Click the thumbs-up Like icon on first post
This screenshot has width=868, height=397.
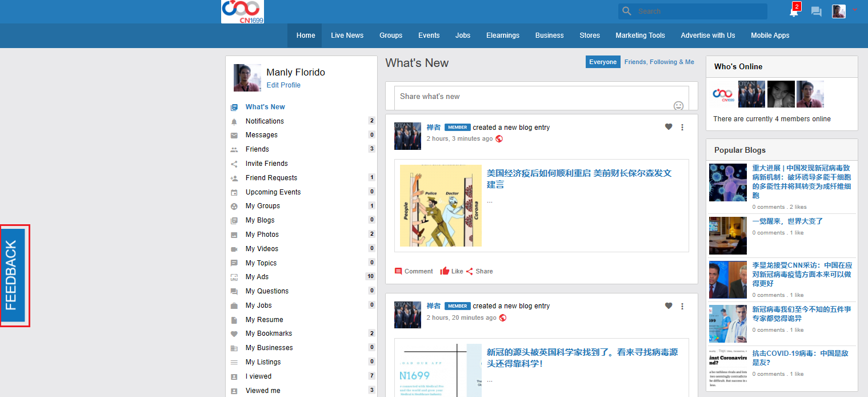[x=445, y=271]
